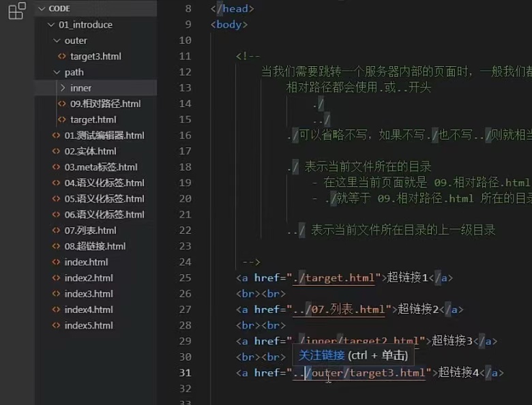Open index2.html file
This screenshot has width=532, height=405.
tap(89, 278)
